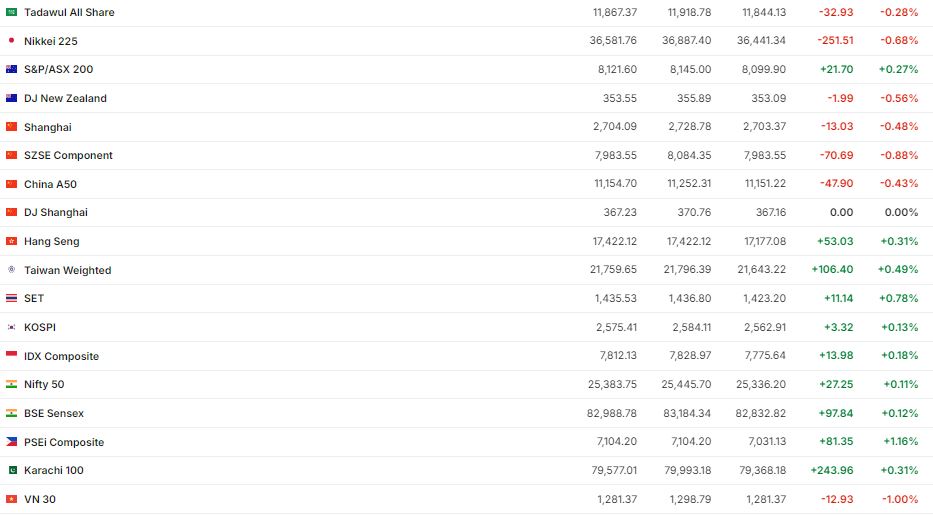Click the Pakistan flag next to Karachi 100
933x516 pixels.
[x=12, y=470]
